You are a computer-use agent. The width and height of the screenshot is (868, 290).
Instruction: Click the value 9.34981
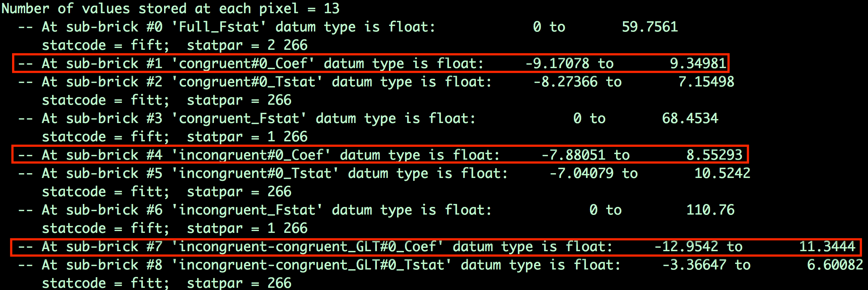pyautogui.click(x=698, y=64)
